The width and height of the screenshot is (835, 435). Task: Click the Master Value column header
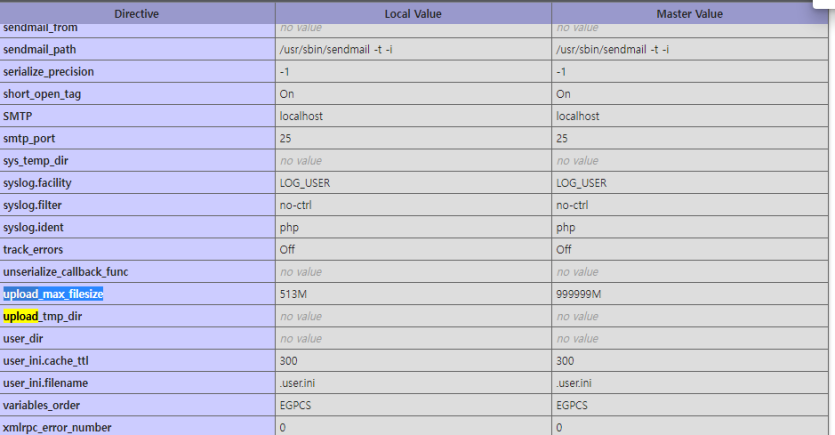(689, 14)
